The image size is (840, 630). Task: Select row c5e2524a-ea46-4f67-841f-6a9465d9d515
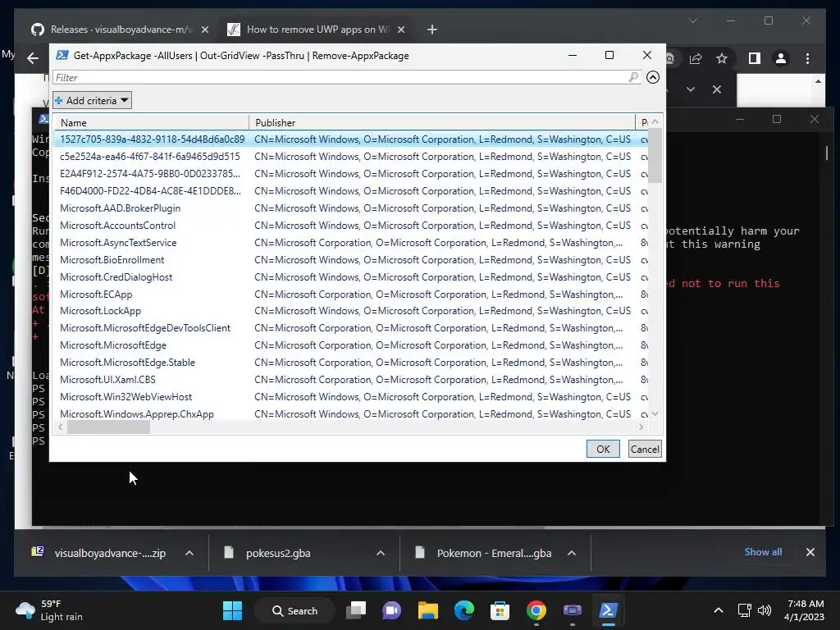[x=351, y=157]
